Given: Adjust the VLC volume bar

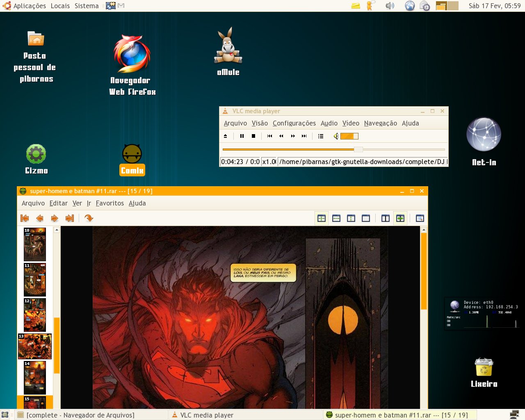Looking at the screenshot, I should click(349, 136).
